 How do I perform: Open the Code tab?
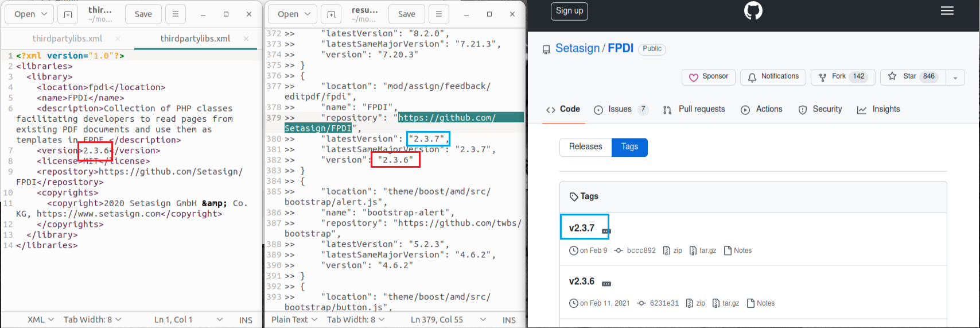pos(563,109)
